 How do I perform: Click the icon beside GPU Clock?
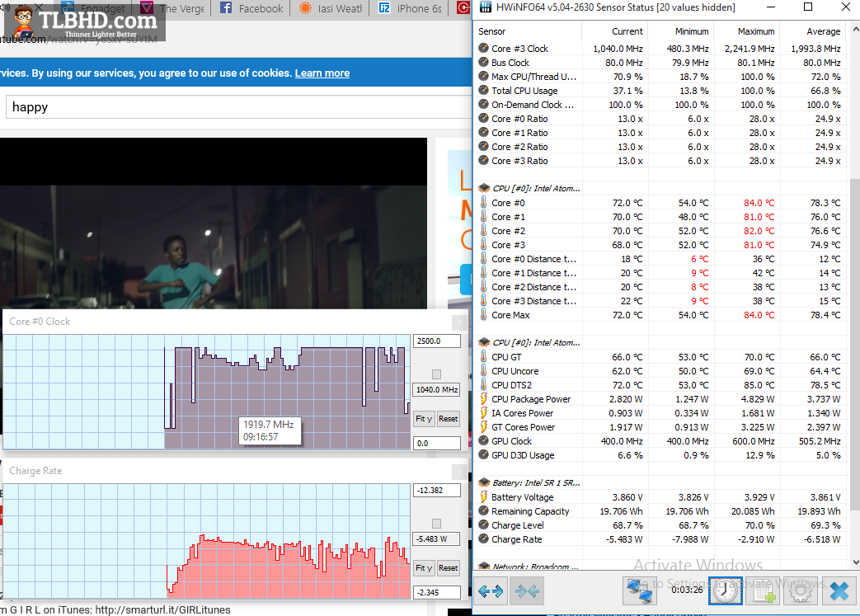click(x=483, y=441)
